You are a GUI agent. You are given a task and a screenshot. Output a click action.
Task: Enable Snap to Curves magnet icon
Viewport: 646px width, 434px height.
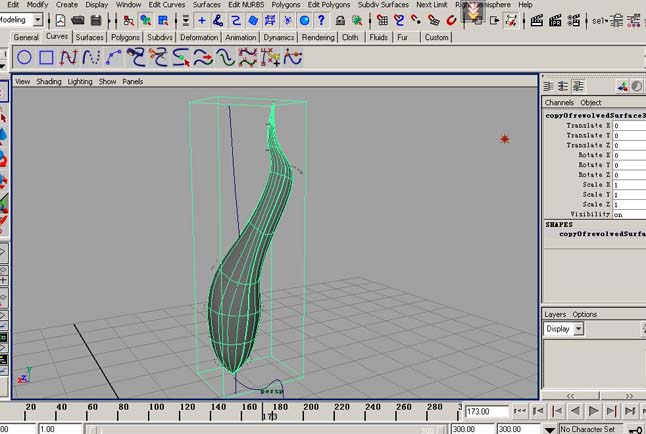[x=399, y=20]
